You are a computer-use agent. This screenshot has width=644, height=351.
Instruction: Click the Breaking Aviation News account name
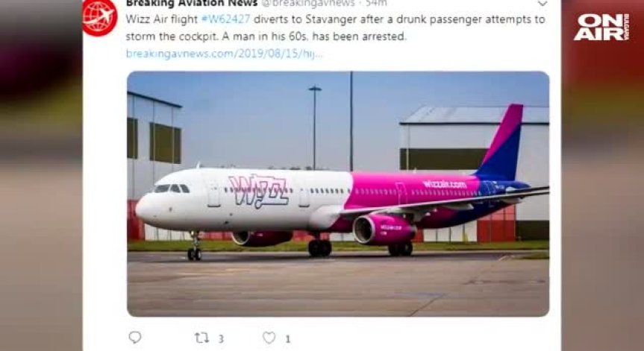point(191,3)
